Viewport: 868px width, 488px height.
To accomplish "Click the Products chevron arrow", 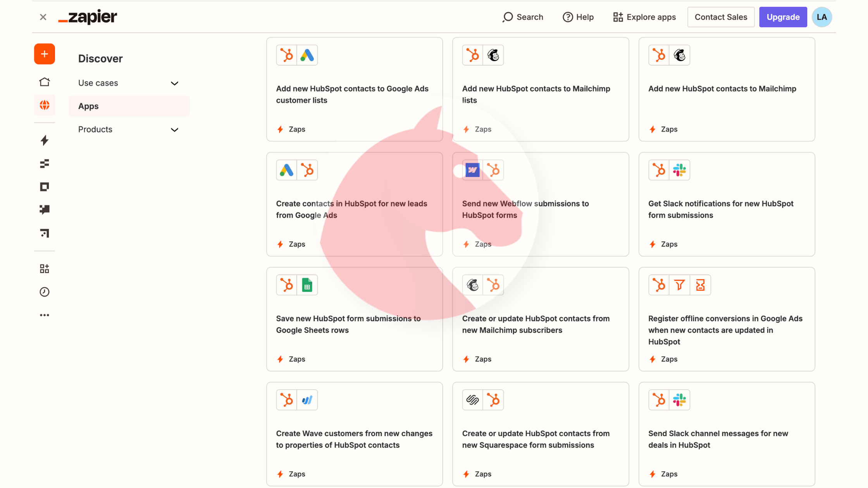I will 175,130.
